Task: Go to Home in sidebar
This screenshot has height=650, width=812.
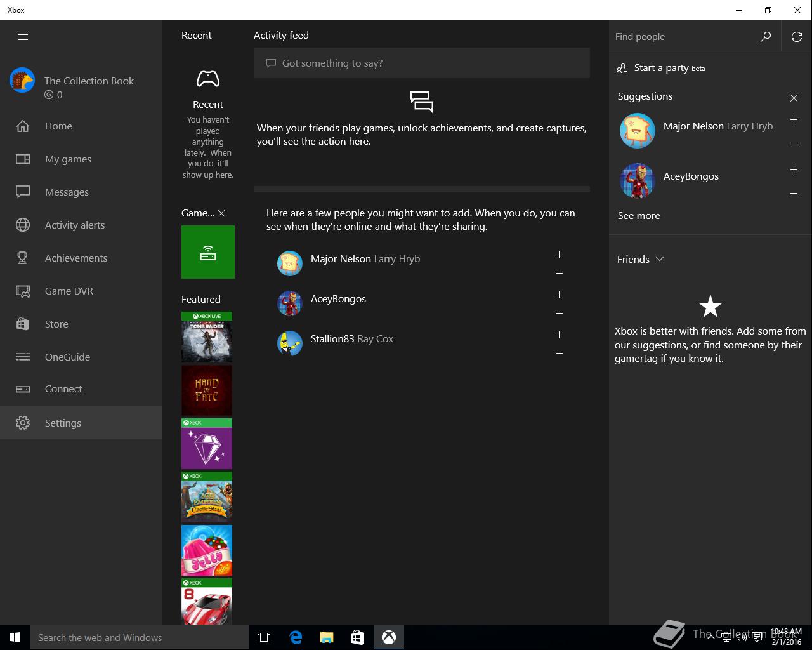Action: (81, 126)
